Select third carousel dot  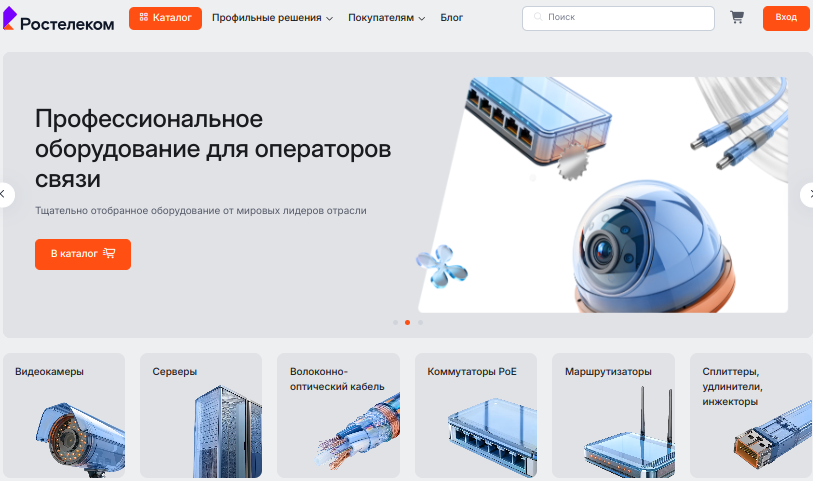point(420,322)
